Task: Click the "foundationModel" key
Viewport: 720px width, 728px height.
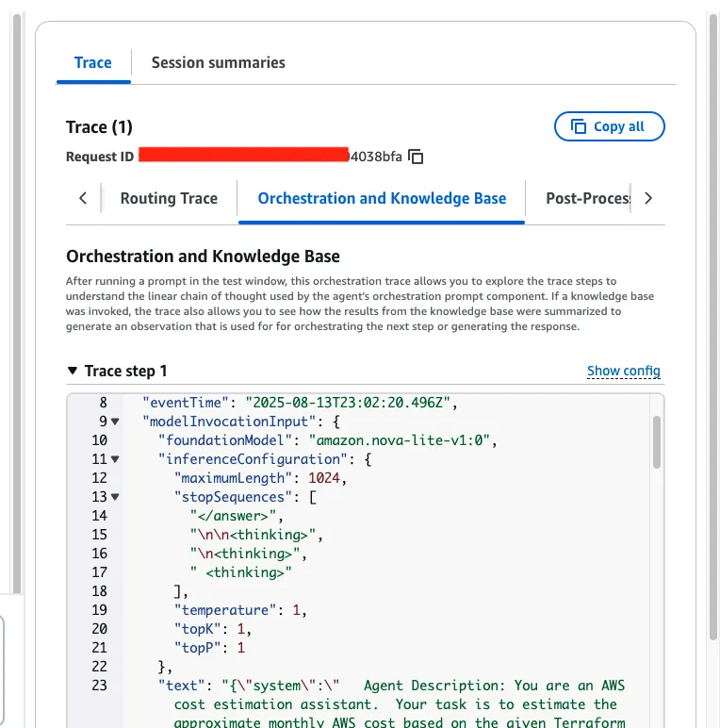Action: (224, 440)
